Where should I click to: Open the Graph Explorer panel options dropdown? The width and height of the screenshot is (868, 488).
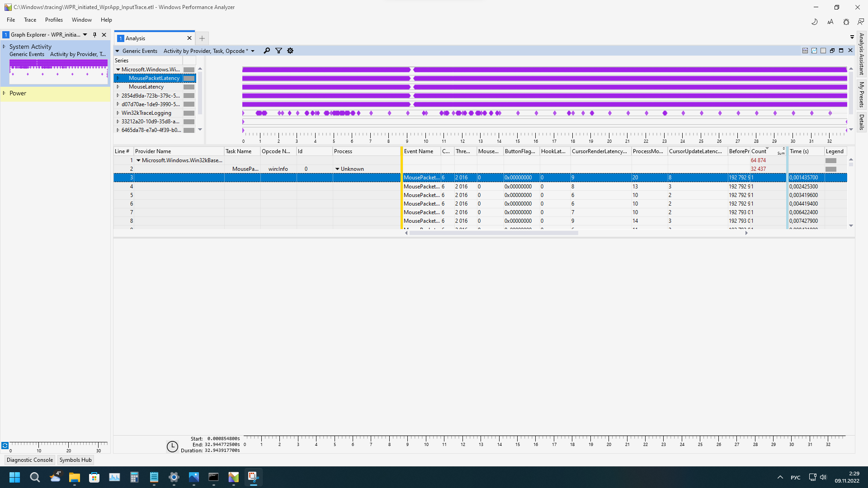click(85, 35)
